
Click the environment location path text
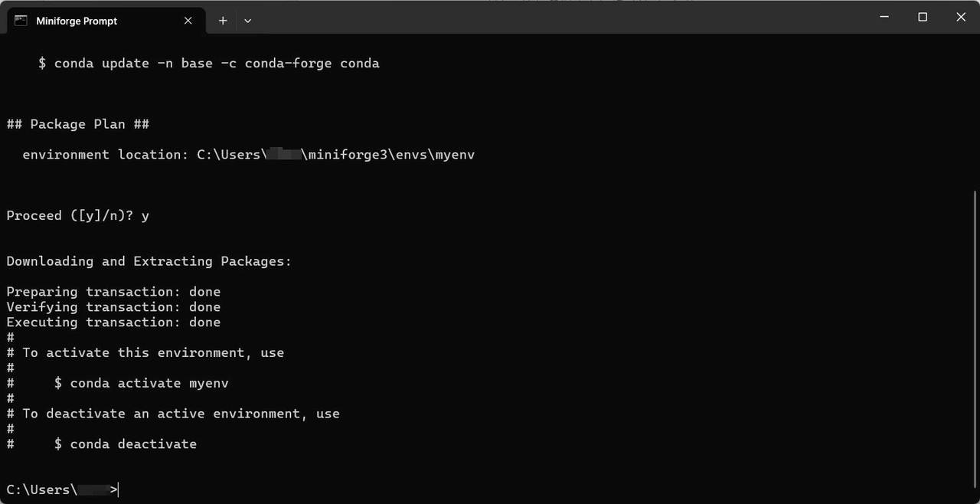click(336, 155)
